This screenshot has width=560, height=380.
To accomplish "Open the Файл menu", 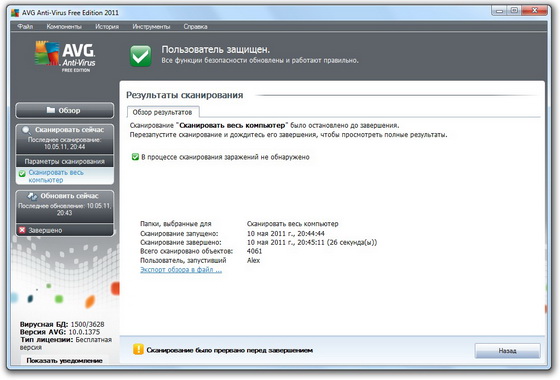I will pos(25,26).
